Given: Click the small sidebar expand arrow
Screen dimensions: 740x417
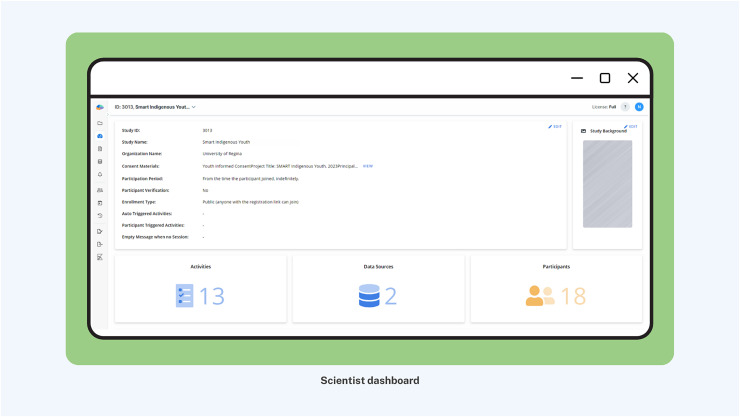Looking at the screenshot, I should point(108,114).
